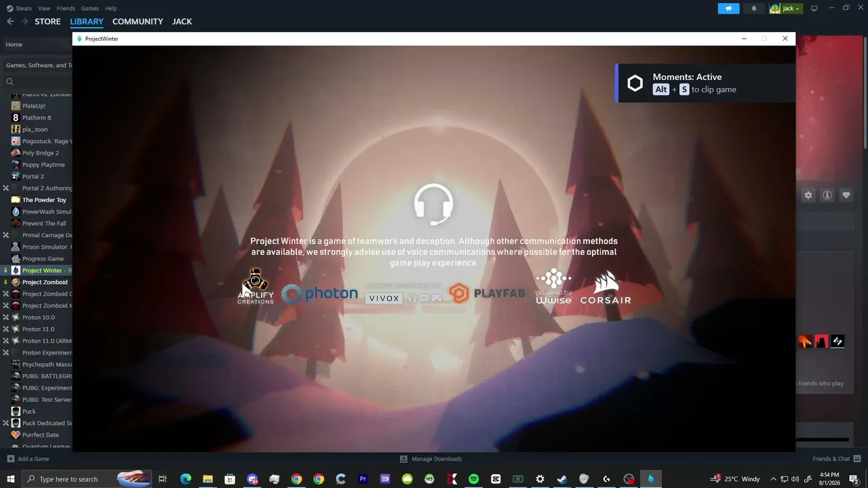Viewport: 868px width, 488px height.
Task: Click the Vivox logo
Action: pos(384,298)
